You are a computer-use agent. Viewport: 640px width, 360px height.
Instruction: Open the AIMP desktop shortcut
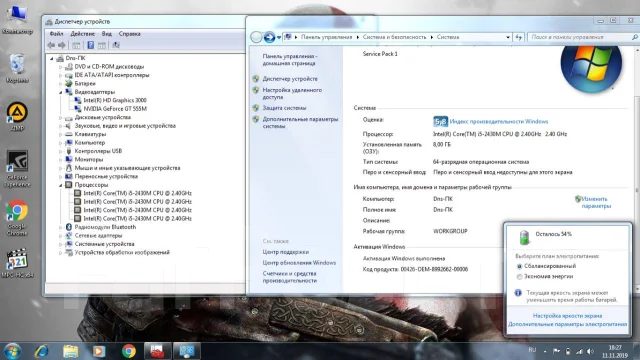click(17, 117)
